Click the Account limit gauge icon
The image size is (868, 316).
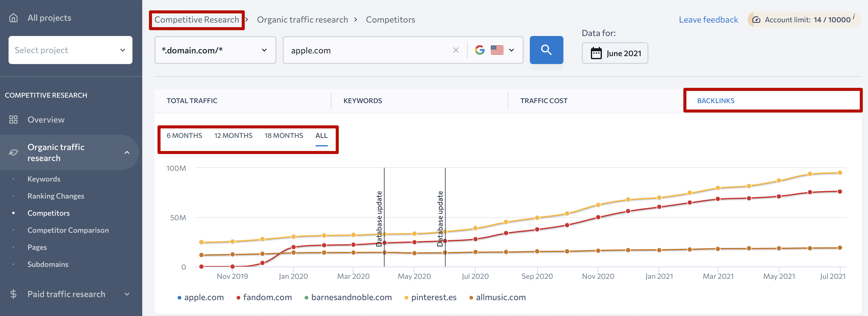[x=756, y=20]
